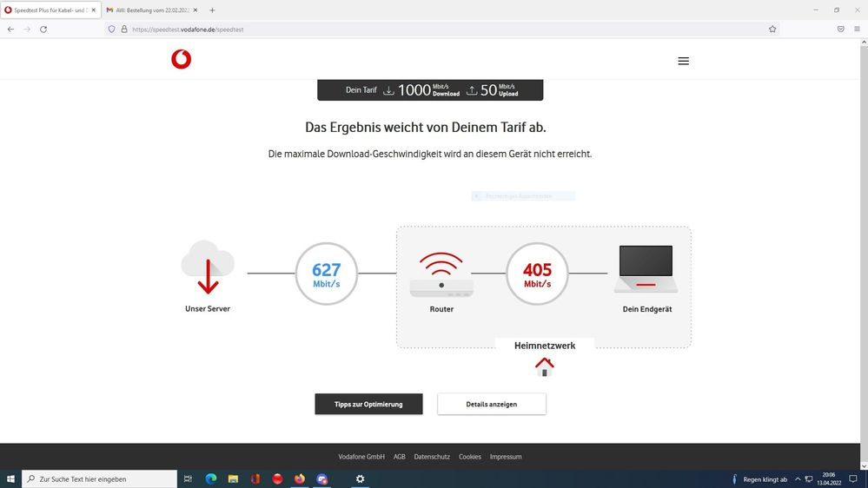The width and height of the screenshot is (868, 488).
Task: Open the notification center
Action: pos(853,479)
